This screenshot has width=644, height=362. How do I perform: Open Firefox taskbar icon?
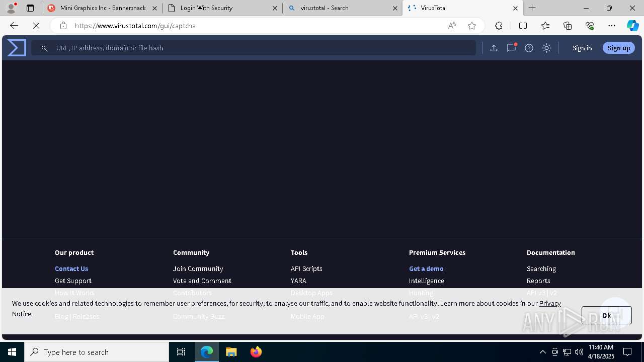tap(256, 352)
